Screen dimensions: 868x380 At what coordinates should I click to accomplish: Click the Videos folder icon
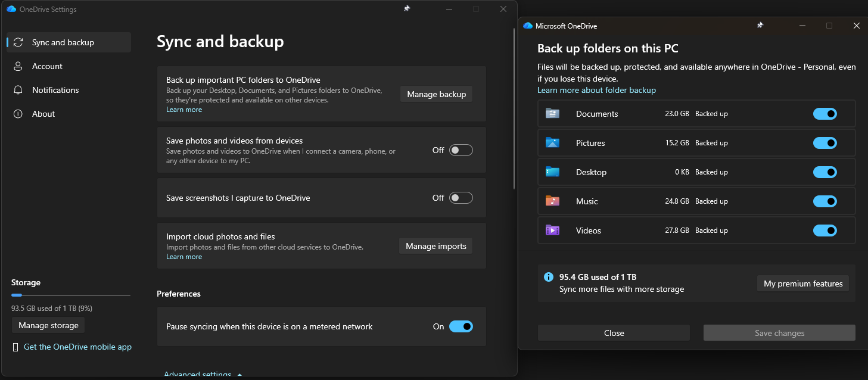click(x=552, y=231)
